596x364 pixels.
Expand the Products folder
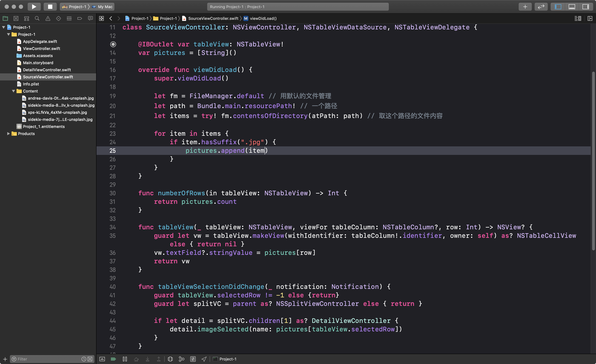9,134
